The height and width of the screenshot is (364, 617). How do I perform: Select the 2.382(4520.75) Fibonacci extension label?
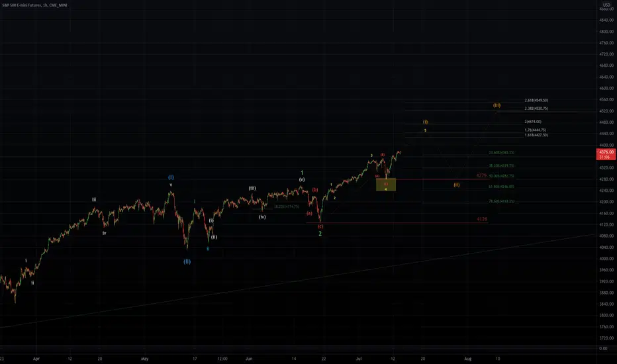click(x=536, y=109)
